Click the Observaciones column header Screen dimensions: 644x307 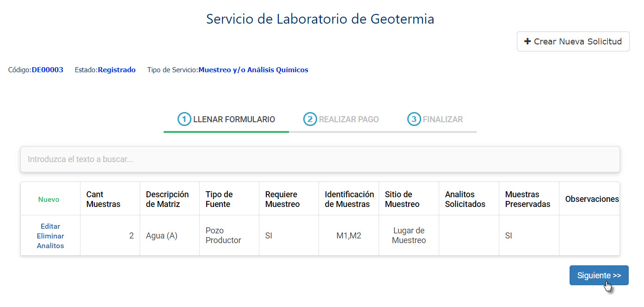(x=591, y=199)
